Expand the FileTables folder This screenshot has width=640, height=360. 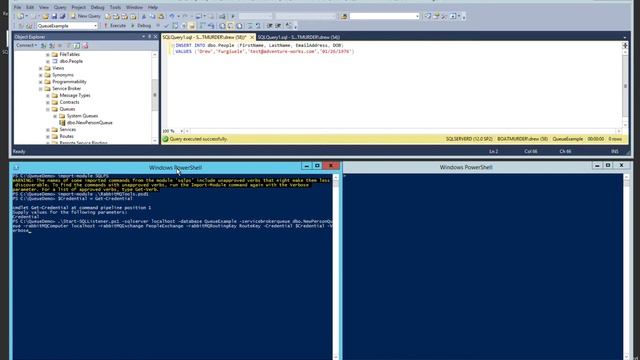[x=48, y=54]
